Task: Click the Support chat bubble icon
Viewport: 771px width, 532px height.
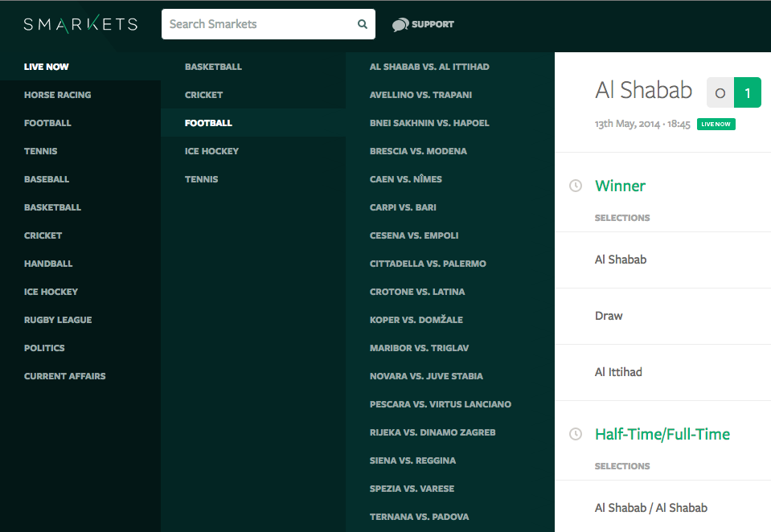Action: [x=400, y=24]
